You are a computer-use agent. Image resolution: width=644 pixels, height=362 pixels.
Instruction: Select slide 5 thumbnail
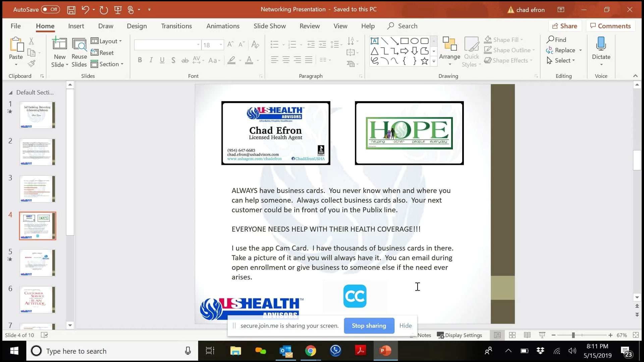37,263
